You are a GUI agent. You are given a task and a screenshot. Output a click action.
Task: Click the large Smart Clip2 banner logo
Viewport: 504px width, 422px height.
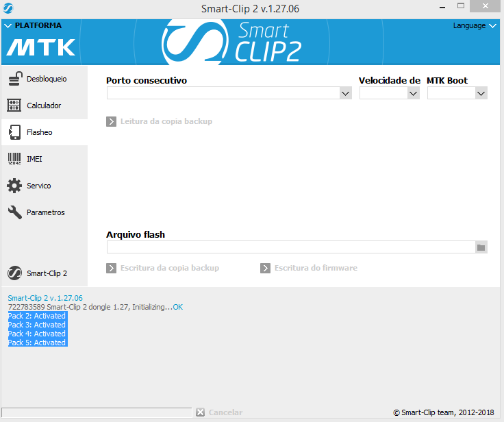[231, 42]
